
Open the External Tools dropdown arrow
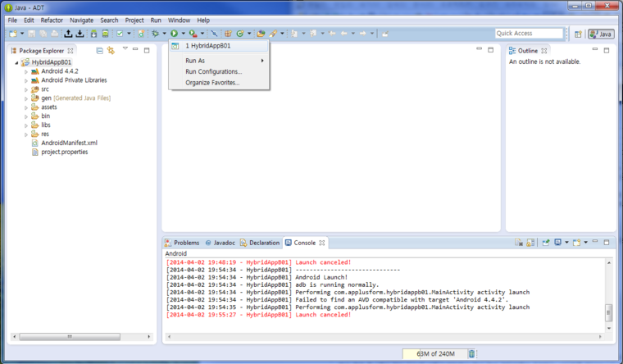pos(202,34)
